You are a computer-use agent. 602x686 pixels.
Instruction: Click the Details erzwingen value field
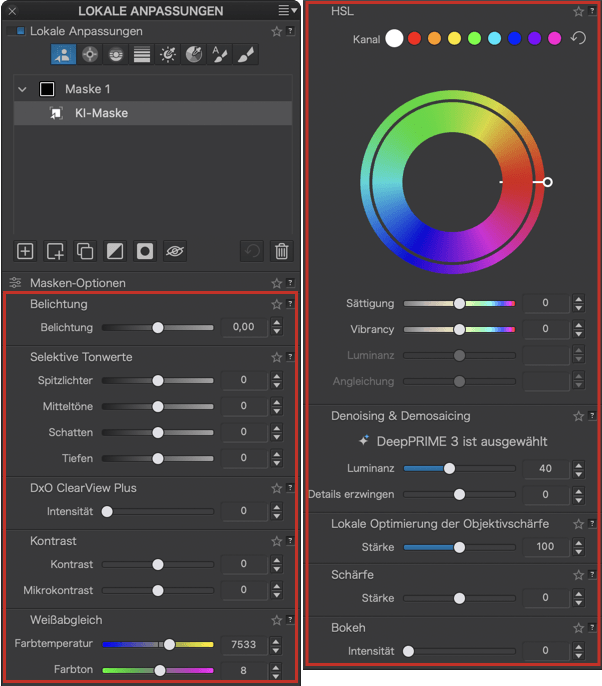pos(546,494)
